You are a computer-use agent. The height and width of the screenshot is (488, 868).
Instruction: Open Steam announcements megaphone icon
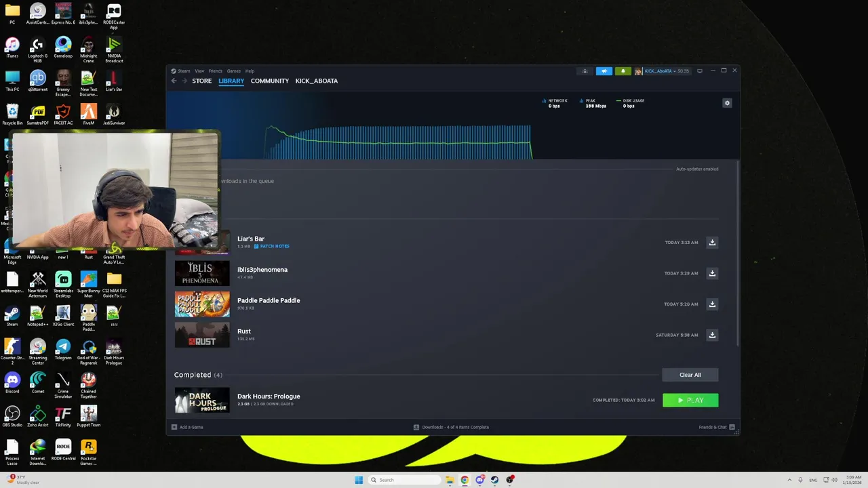pos(604,71)
